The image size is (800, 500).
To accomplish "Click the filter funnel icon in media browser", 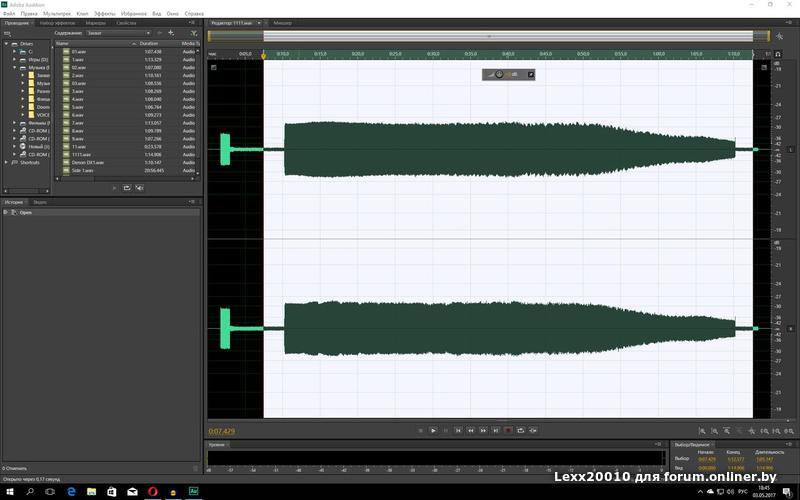I will [194, 33].
